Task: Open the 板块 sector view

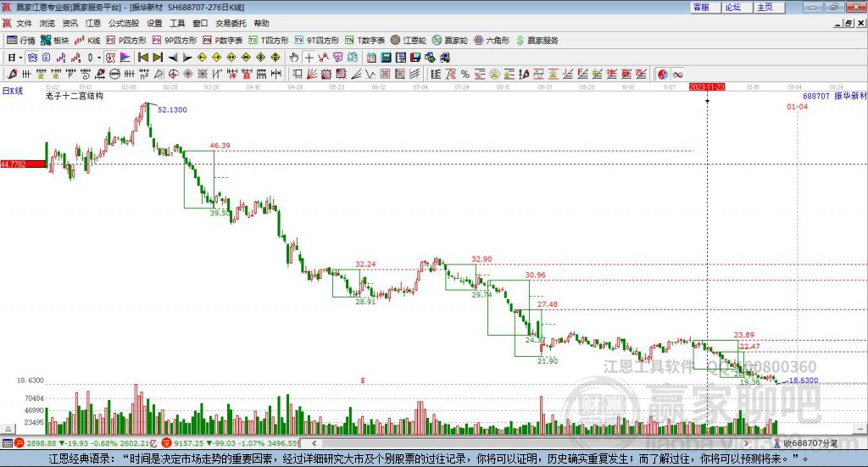Action: point(54,41)
